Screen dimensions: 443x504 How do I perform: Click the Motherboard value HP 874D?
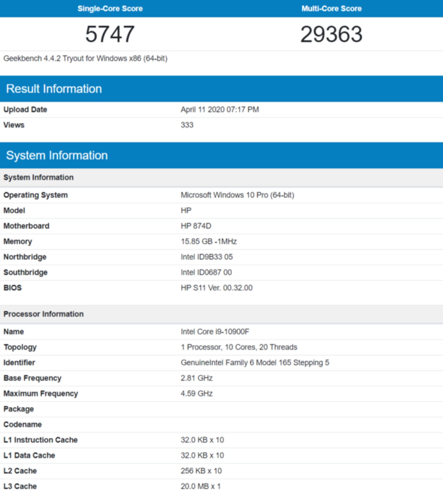(x=196, y=226)
